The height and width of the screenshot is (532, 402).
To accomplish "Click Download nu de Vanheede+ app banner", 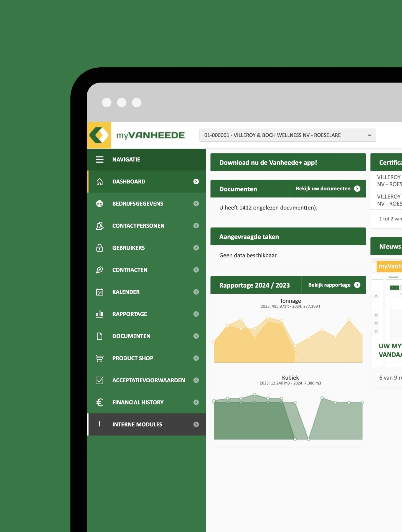I will pos(288,162).
